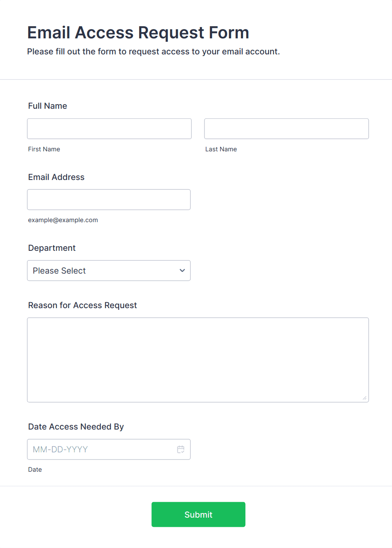Viewport: 392px width, 548px height.
Task: Click into the Last Name text box
Action: [x=286, y=129]
